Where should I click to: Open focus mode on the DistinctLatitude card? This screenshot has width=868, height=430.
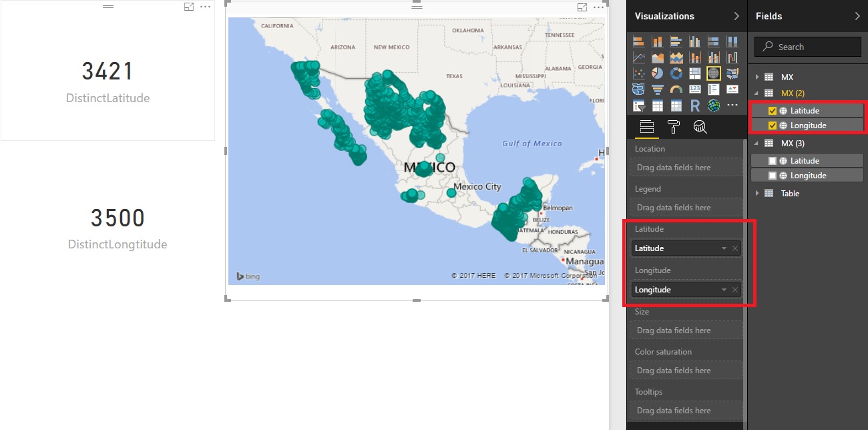tap(189, 6)
